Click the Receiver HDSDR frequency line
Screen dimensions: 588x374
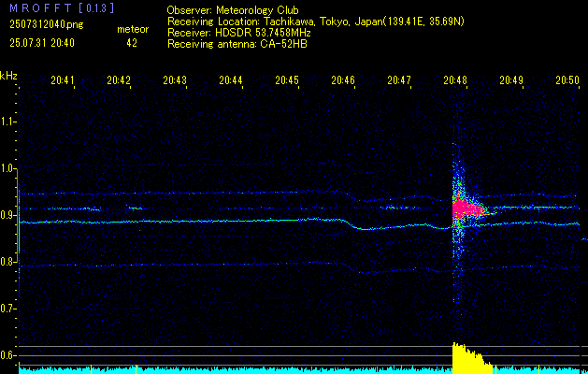point(239,31)
